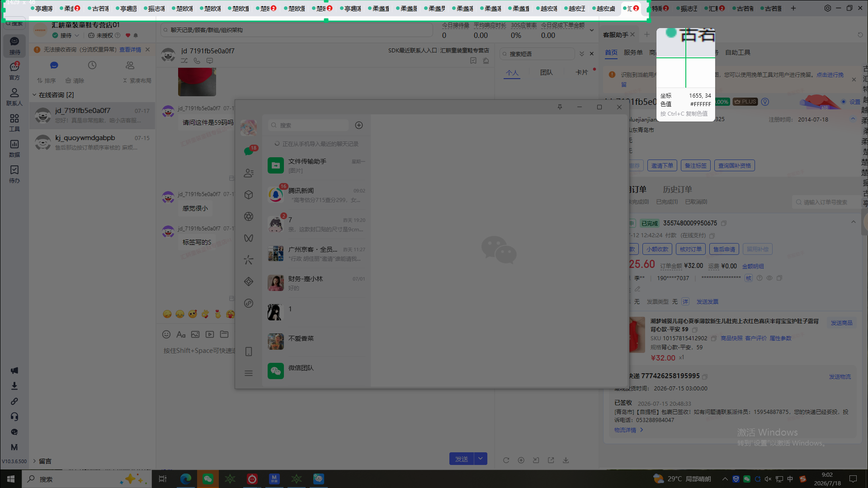Collapse the 在线咨询 [2] group
This screenshot has height=488, width=868.
point(34,95)
